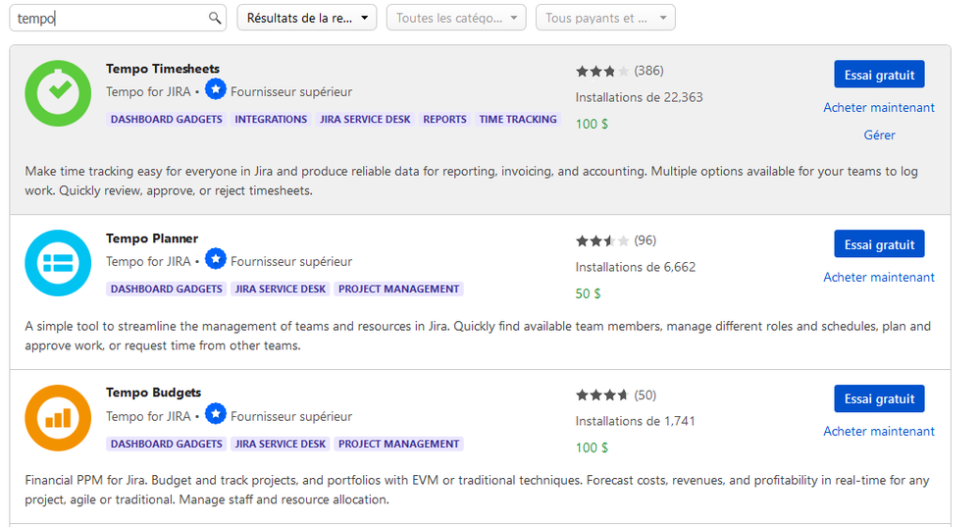Open Tempo Planner blue logo
This screenshot has width=980, height=527.
pos(58,263)
